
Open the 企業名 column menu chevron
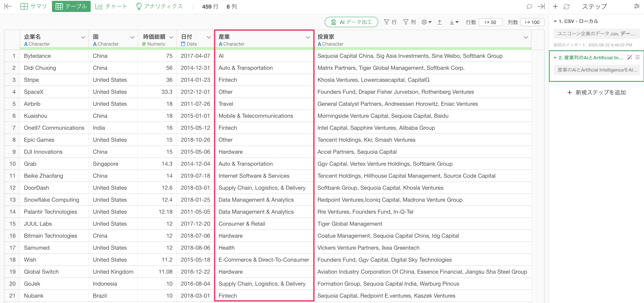pyautogui.click(x=83, y=37)
